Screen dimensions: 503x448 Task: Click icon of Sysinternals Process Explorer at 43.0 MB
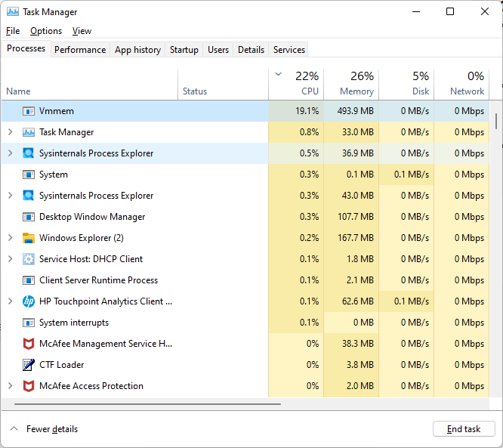pos(29,196)
